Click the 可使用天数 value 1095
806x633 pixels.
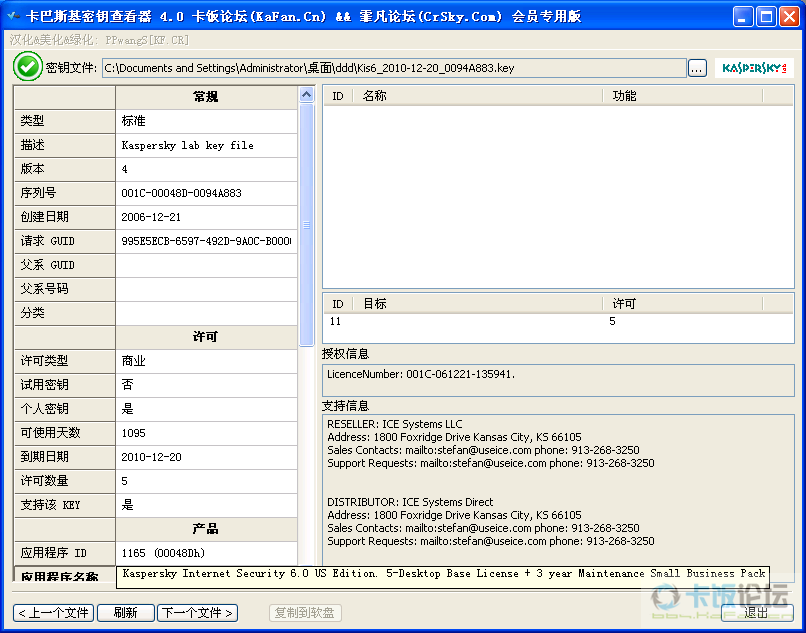pyautogui.click(x=206, y=433)
